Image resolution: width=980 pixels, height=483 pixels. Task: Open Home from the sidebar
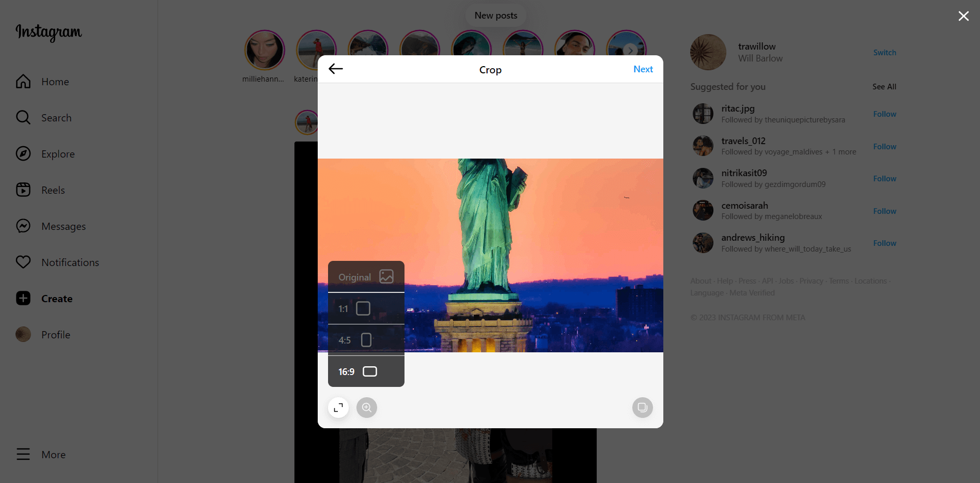click(42, 82)
